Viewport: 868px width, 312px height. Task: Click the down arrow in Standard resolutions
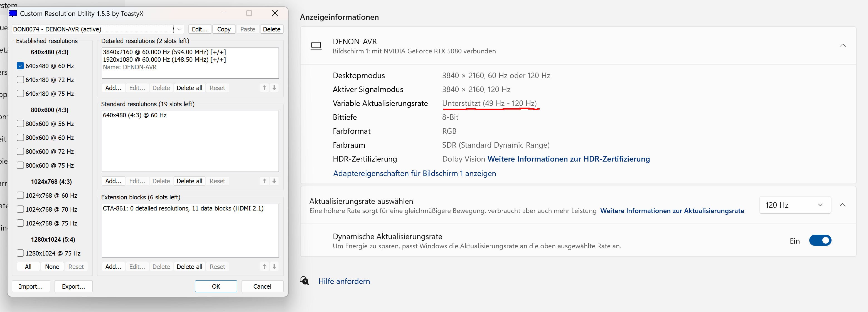[274, 181]
